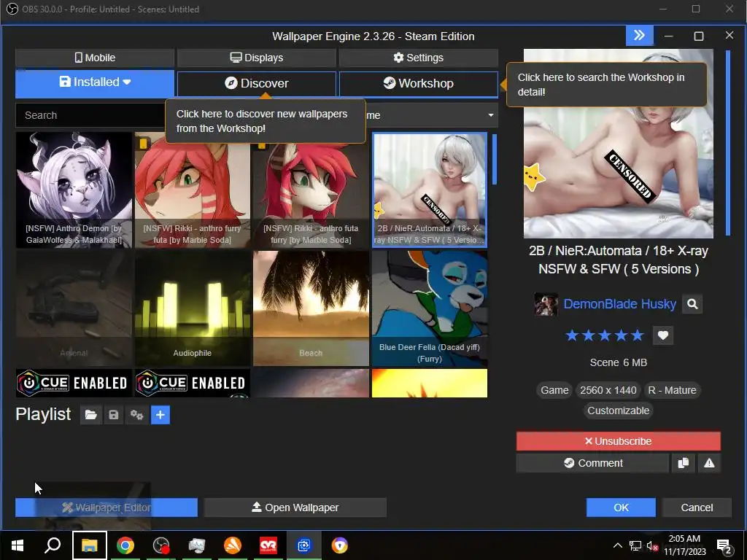Click the R - Mature tag
The height and width of the screenshot is (560, 747).
click(x=672, y=391)
